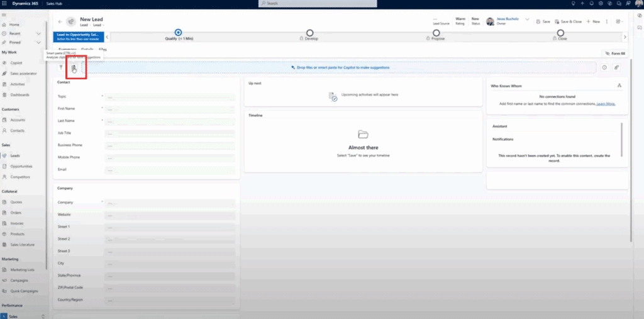Screen dimensions: 644x319
Task: Click the Save & Close button
Action: 568,21
